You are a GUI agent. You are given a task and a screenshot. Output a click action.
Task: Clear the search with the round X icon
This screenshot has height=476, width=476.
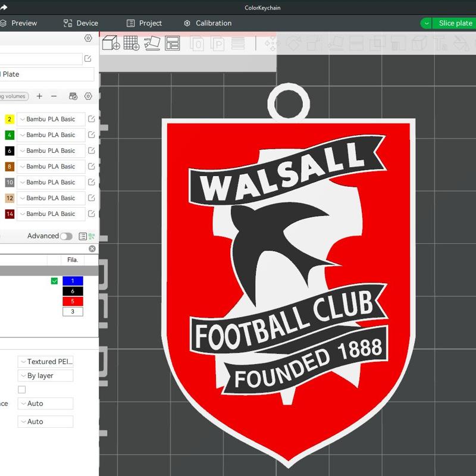tap(92, 249)
